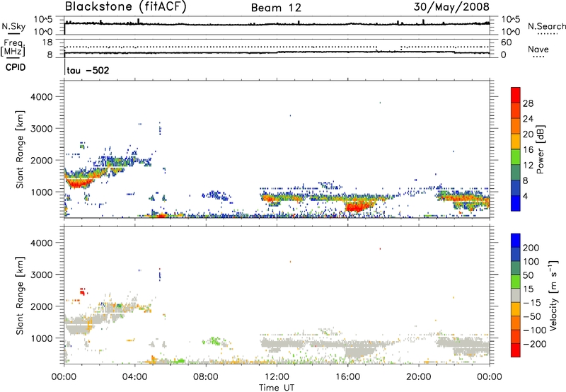The height and width of the screenshot is (392, 566).
Task: Pick the light green power colorbar segment
Action: tap(516, 156)
